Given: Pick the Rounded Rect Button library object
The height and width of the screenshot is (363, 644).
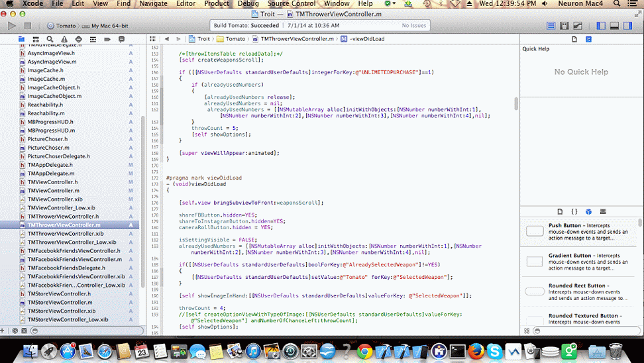Looking at the screenshot, I should (580, 292).
